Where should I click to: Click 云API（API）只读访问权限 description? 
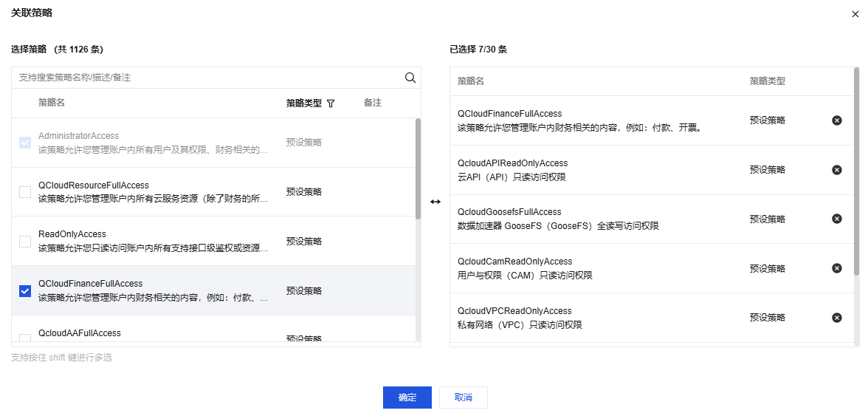point(512,177)
